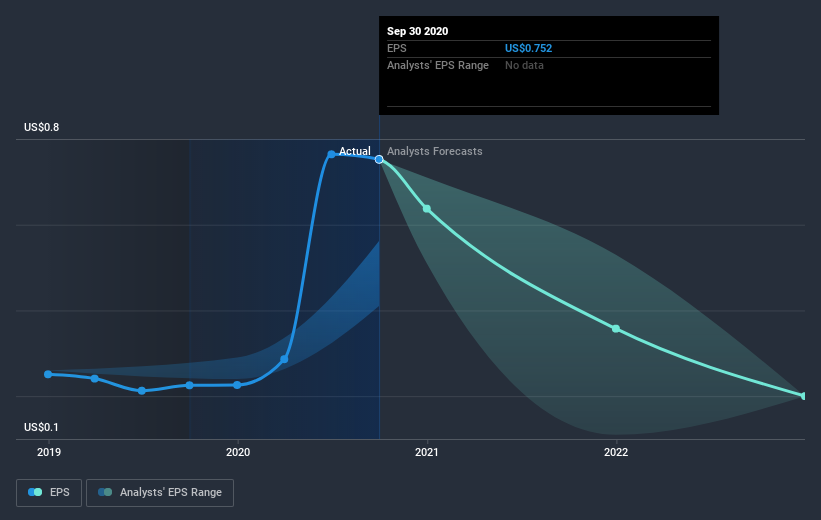Screen dimensions: 821x520
Task: Select the EPS data point at start of 2019
Action: tap(48, 374)
